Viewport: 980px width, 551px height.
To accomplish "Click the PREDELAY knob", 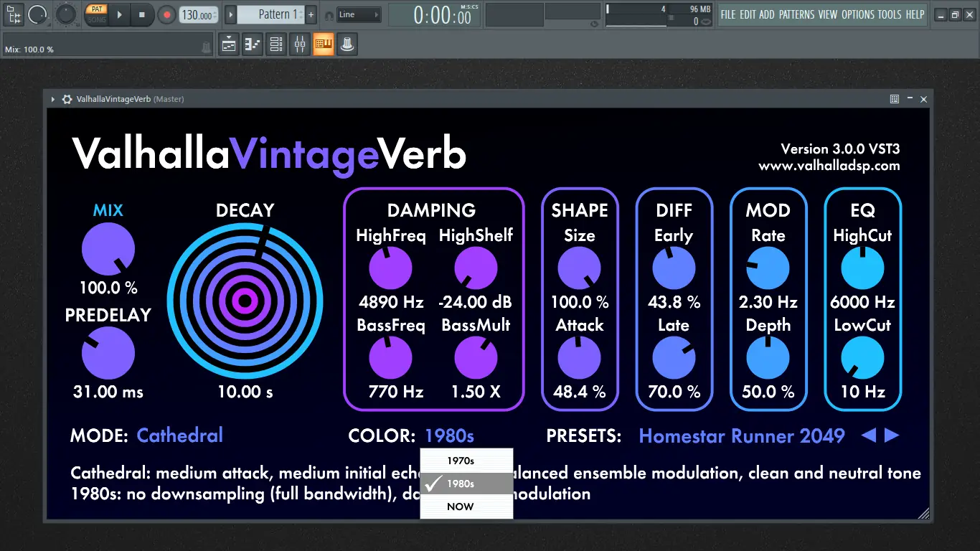I will click(108, 353).
